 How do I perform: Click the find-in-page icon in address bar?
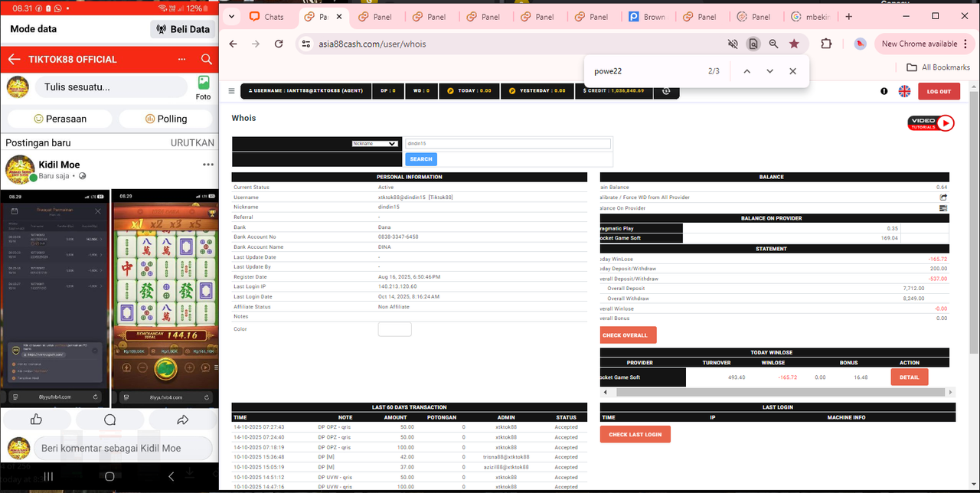(753, 44)
